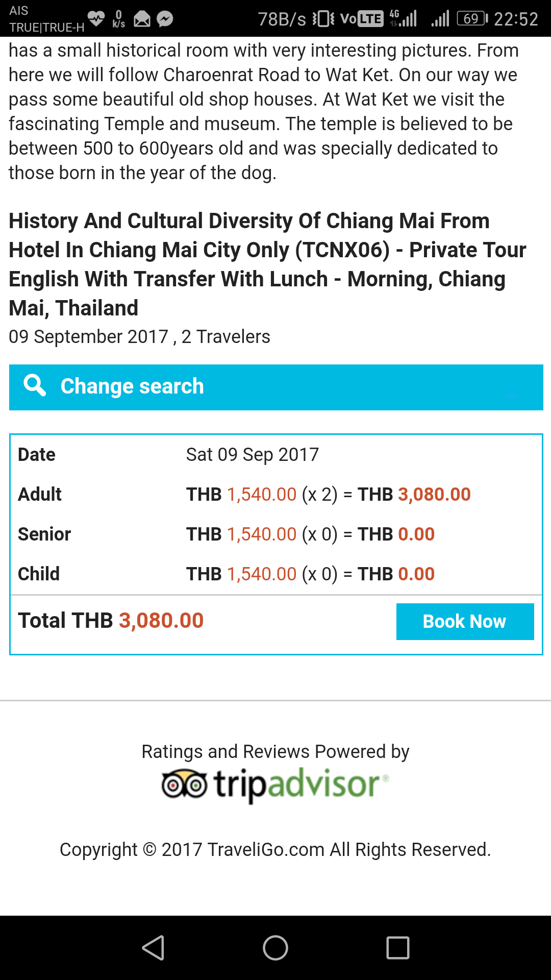Tap the status bar clock showing 22:52
The width and height of the screenshot is (551, 980).
pos(516,19)
